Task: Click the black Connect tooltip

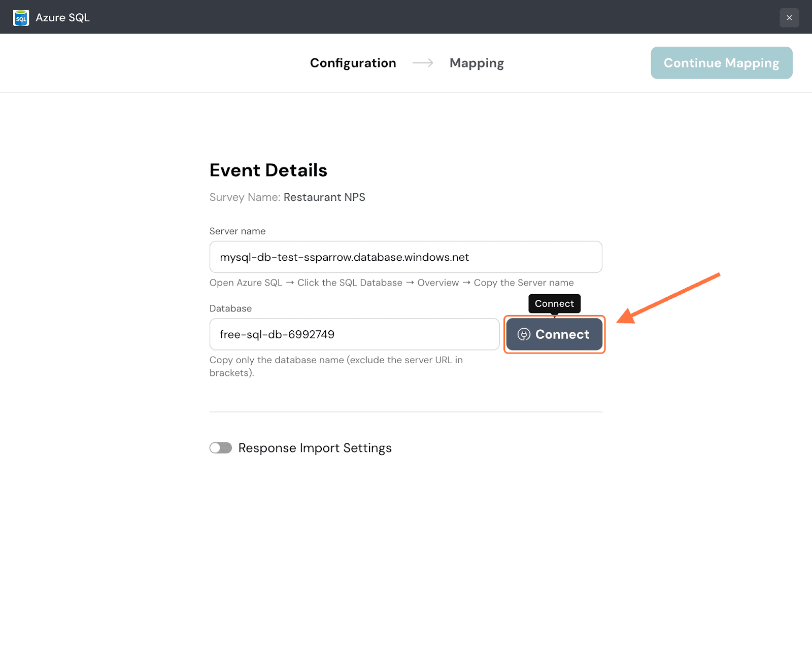Action: click(554, 303)
